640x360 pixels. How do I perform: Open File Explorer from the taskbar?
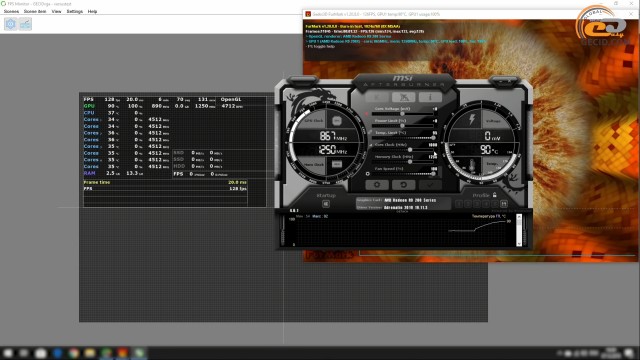tap(90, 353)
